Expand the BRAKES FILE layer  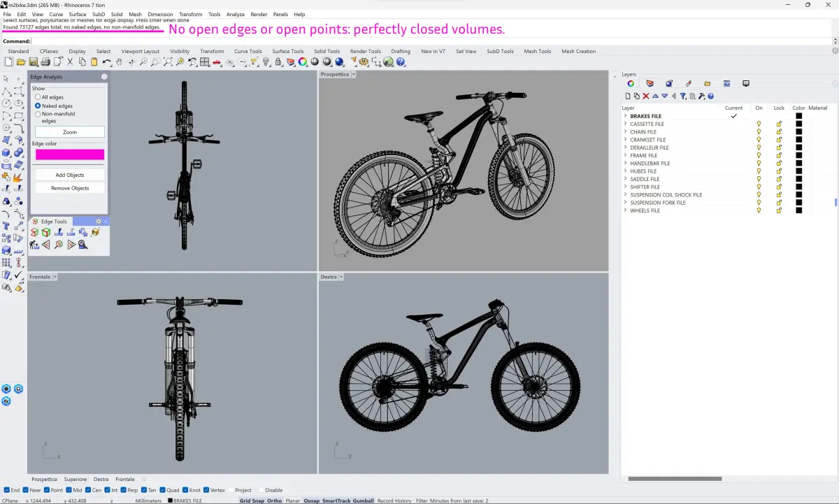pos(625,116)
